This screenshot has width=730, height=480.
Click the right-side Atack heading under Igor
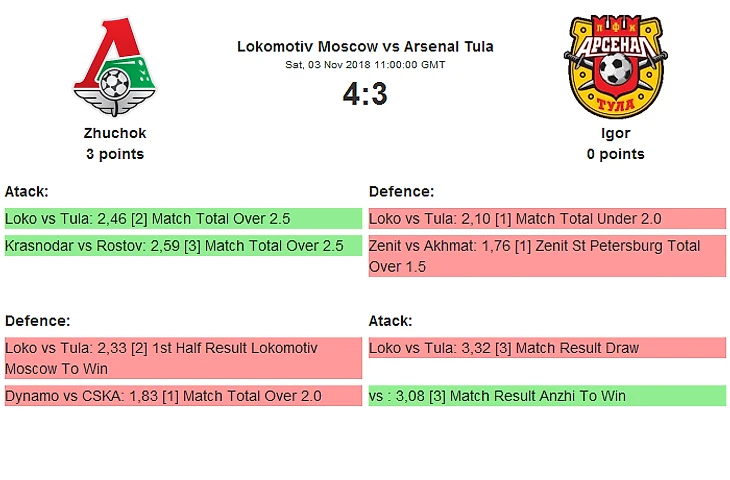point(391,321)
